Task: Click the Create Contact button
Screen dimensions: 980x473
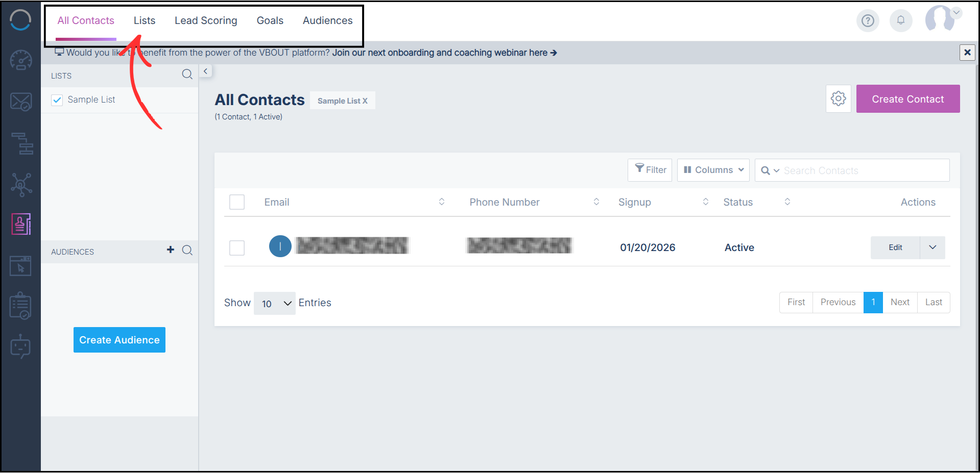Action: point(907,98)
